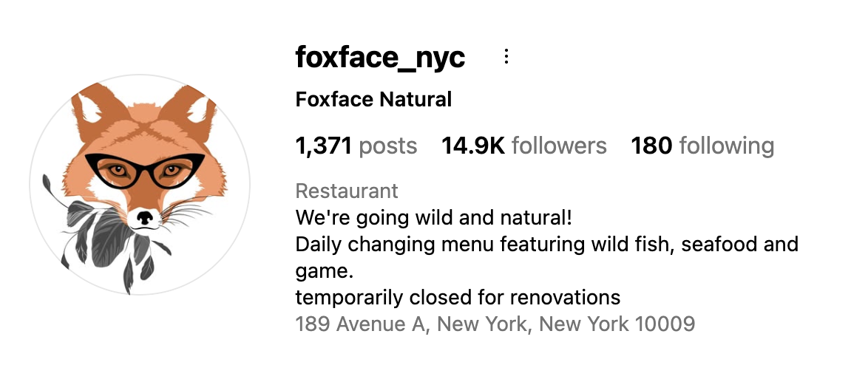Open the 189 Avenue A address link

pyautogui.click(x=495, y=324)
